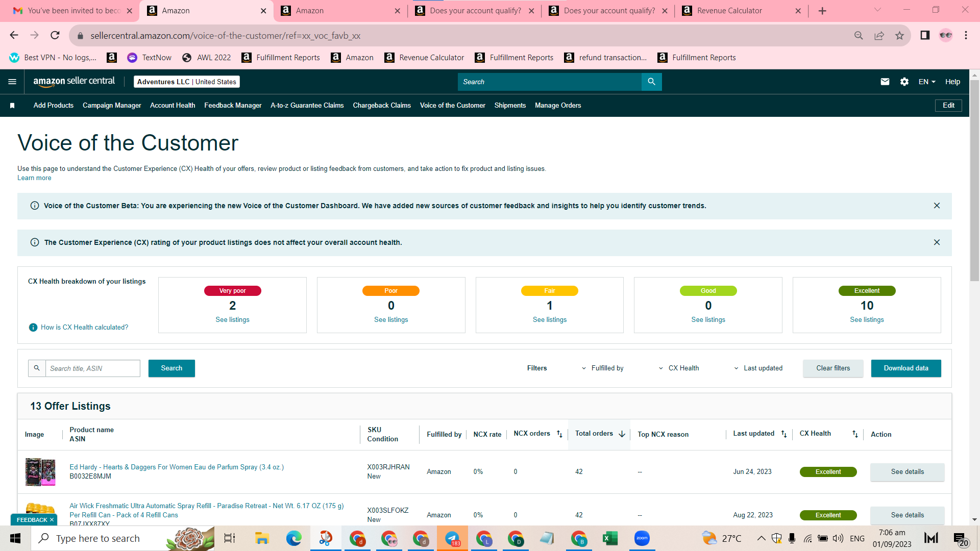This screenshot has height=551, width=980.
Task: Sort by Last updated column arrows
Action: click(784, 434)
